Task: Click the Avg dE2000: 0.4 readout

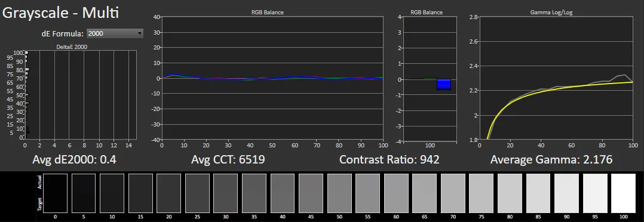Action: tap(74, 159)
